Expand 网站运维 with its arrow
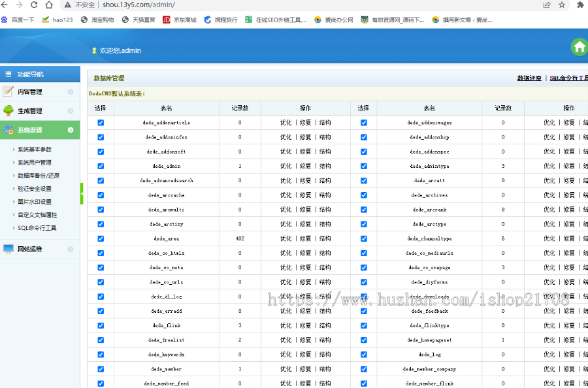 click(71, 249)
